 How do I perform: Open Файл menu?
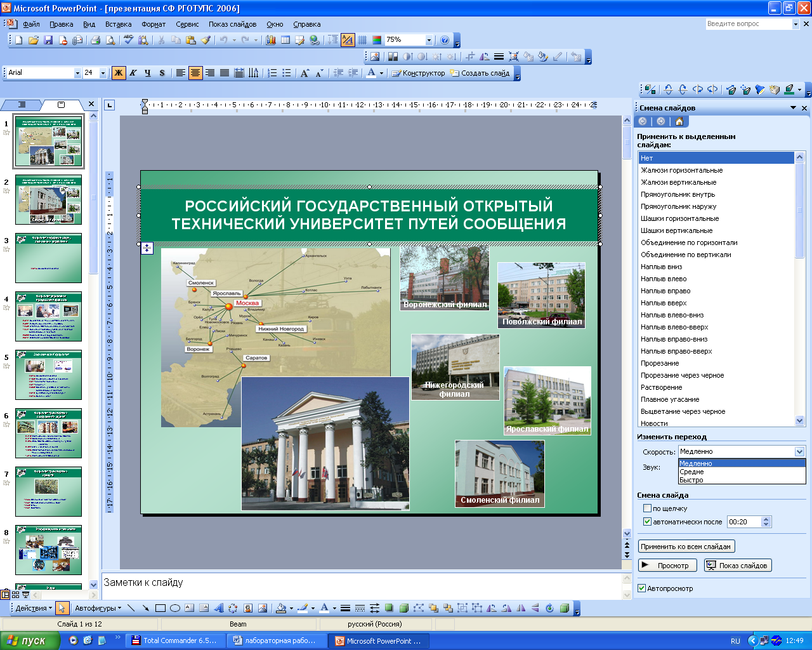31,24
